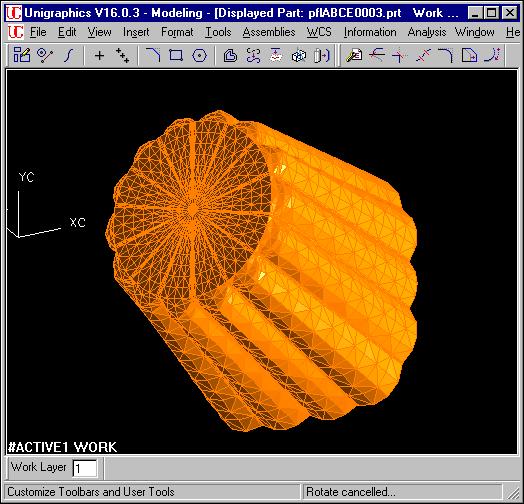The height and width of the screenshot is (504, 524).
Task: Click the 3D box Extract icon
Action: click(299, 55)
